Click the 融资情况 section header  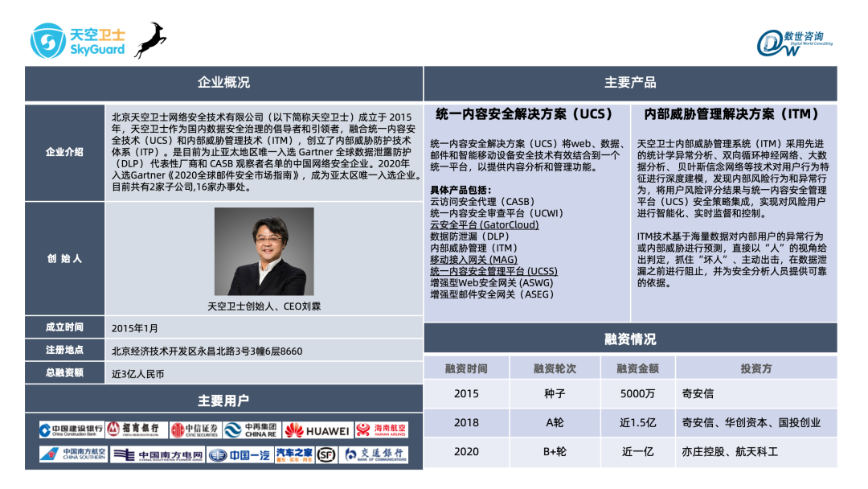coord(631,339)
